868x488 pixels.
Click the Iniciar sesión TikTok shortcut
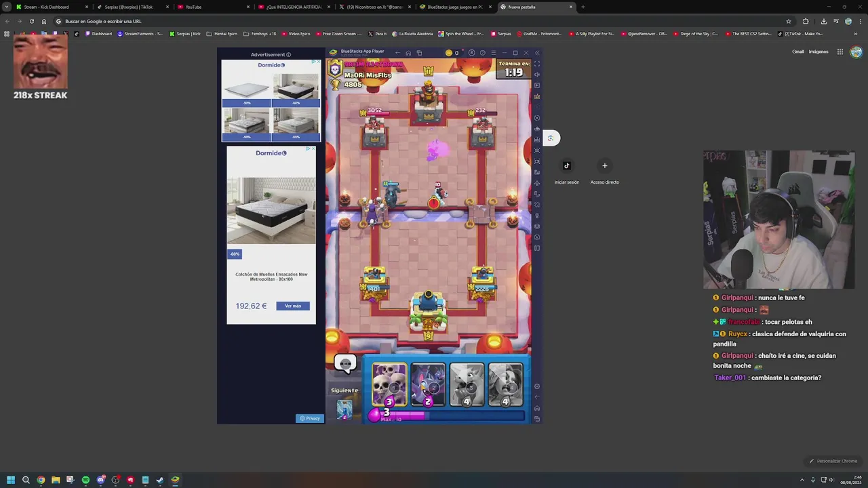click(567, 171)
